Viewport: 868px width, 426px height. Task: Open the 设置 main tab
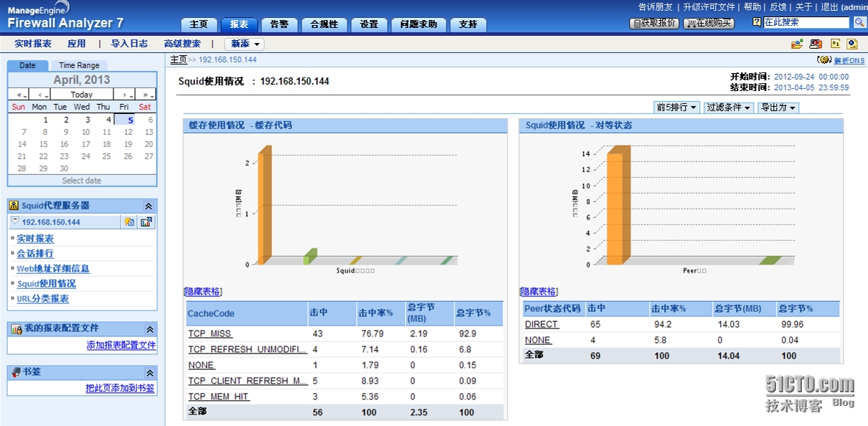point(369,24)
